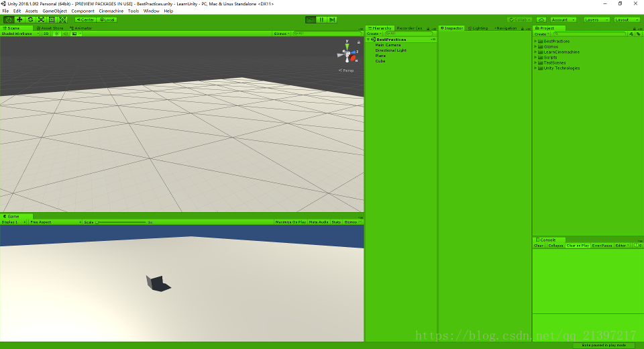
Task: Open the Cinemachine menu
Action: pyautogui.click(x=111, y=11)
